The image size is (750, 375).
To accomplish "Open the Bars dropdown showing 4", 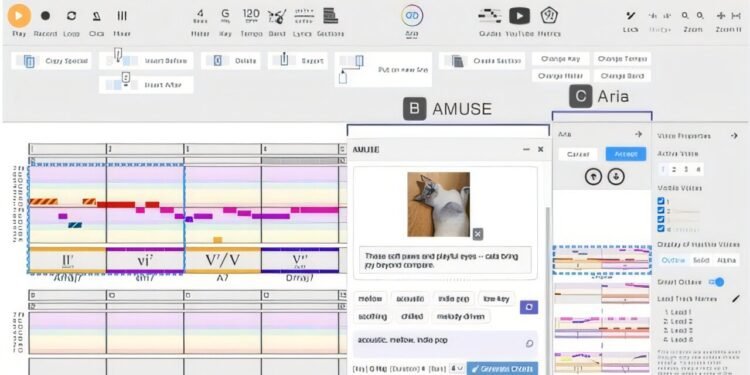I will (456, 368).
